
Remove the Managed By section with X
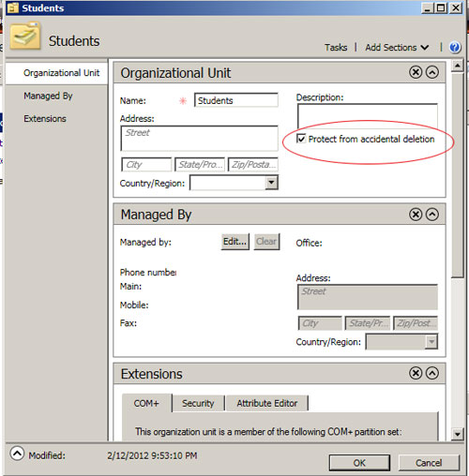pyautogui.click(x=416, y=215)
